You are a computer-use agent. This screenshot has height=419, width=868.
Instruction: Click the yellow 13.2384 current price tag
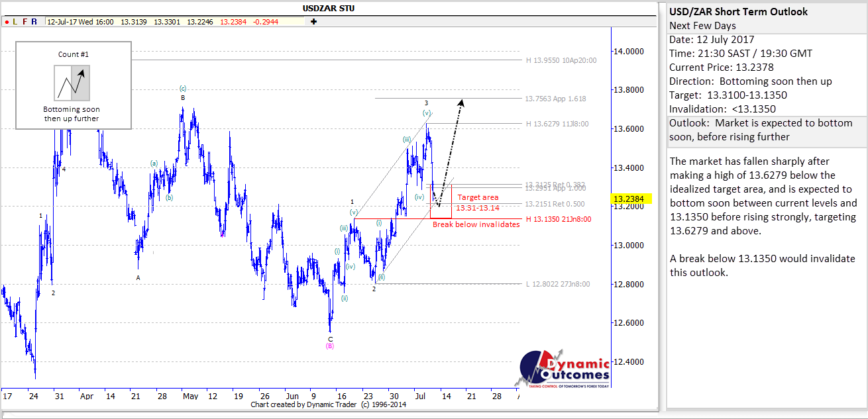[633, 199]
